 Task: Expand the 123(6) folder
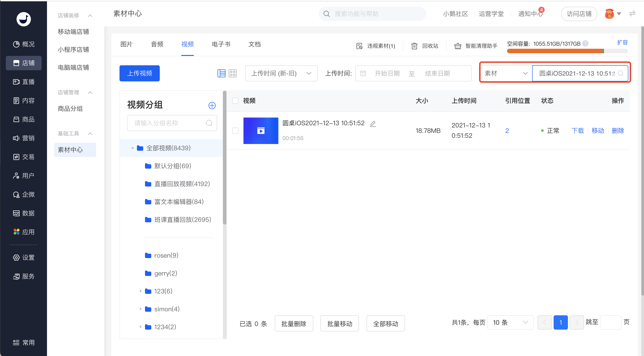coord(141,291)
